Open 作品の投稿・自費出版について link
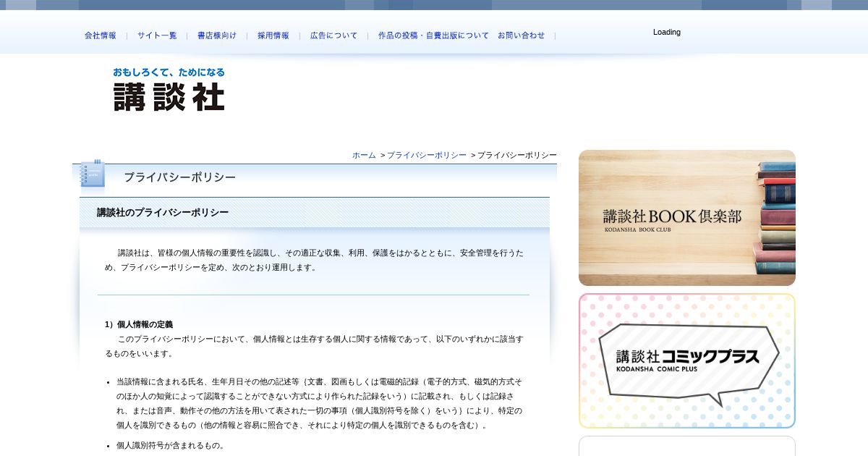The width and height of the screenshot is (868, 456). 434,35
